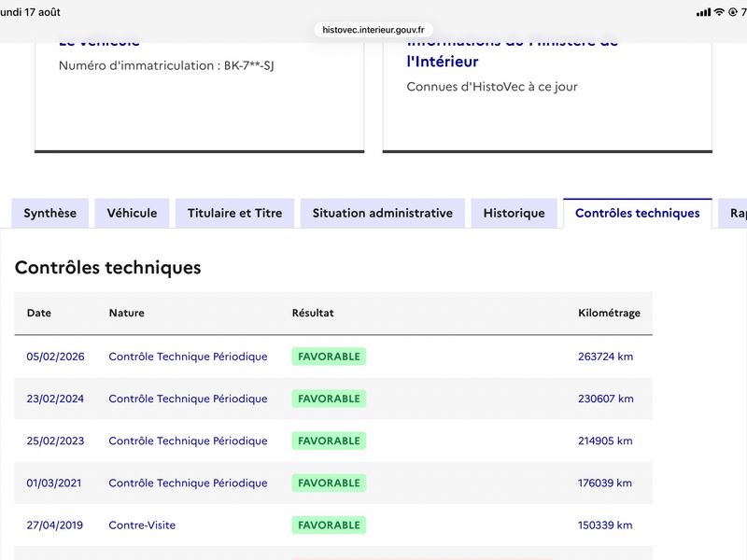Click the 263724 km value
Image resolution: width=747 pixels, height=560 pixels.
tap(605, 357)
